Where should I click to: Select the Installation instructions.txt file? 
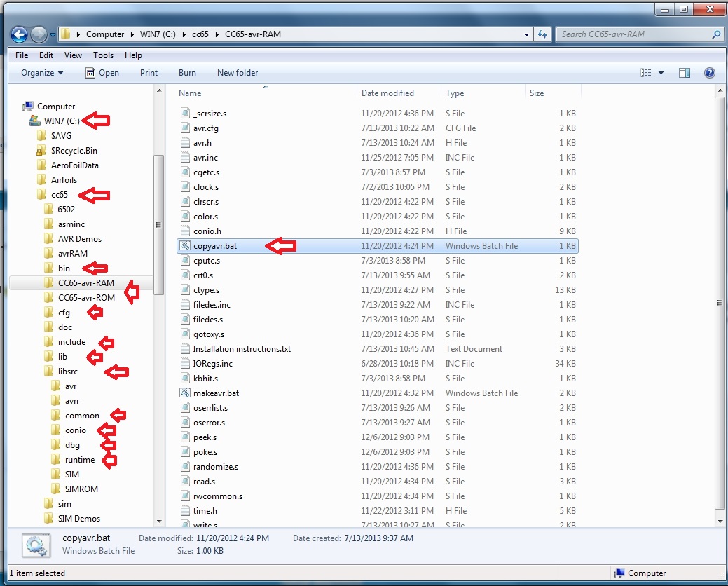[241, 349]
